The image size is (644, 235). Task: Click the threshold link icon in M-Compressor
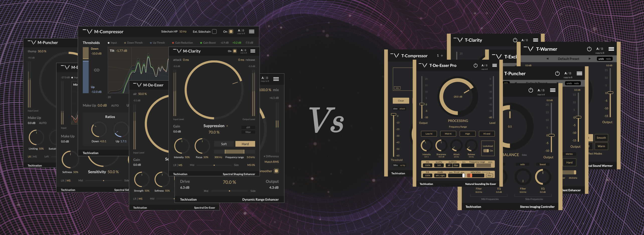click(x=97, y=70)
